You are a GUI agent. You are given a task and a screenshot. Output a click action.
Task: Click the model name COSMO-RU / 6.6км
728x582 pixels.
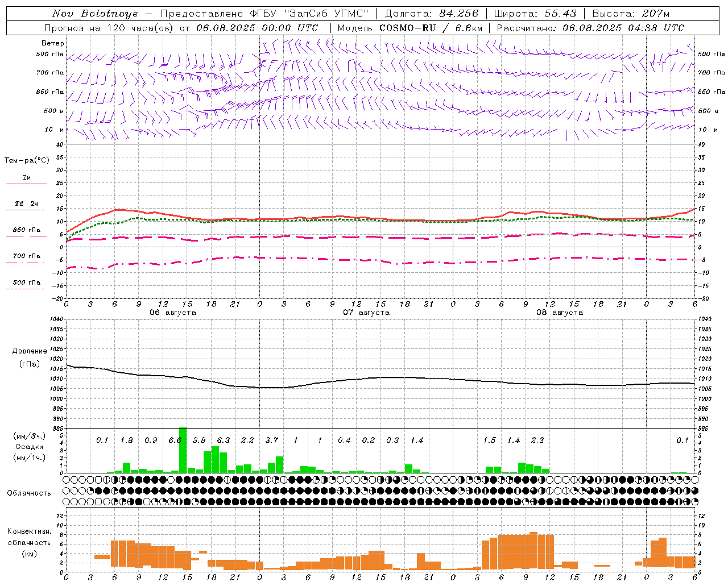point(431,28)
